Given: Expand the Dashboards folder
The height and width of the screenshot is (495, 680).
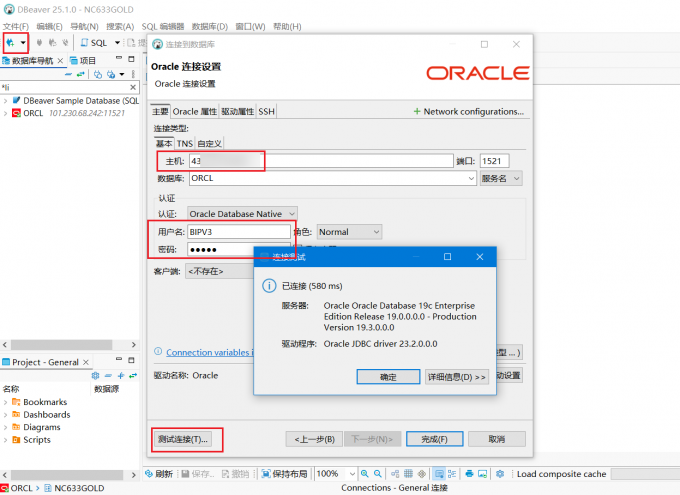Looking at the screenshot, I should coord(5,415).
